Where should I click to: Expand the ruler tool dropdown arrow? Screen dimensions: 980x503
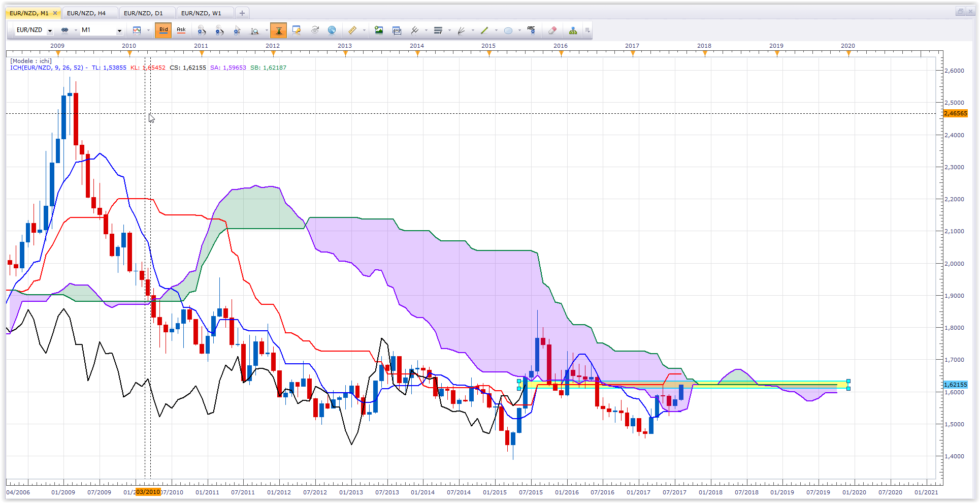pos(364,30)
